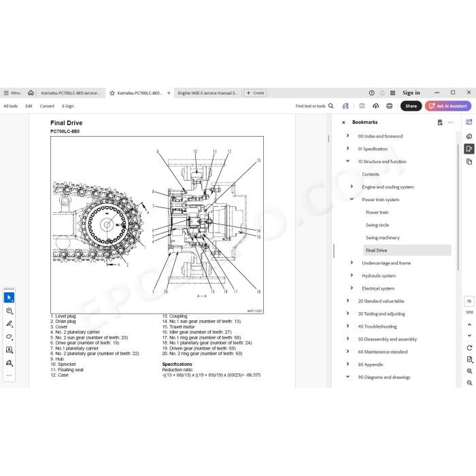Image resolution: width=476 pixels, height=476 pixels.
Task: Click Sign in
Action: tap(411, 93)
